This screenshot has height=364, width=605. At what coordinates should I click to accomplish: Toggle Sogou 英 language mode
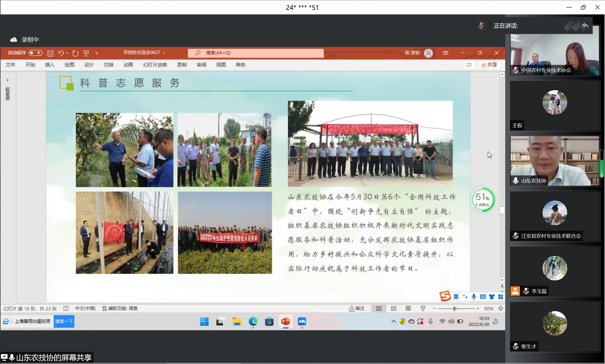[x=456, y=296]
